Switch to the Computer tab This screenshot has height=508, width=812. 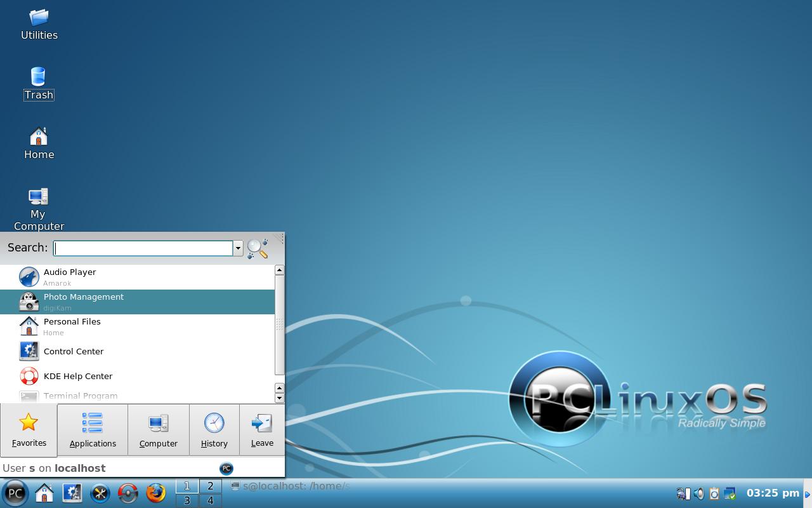159,430
